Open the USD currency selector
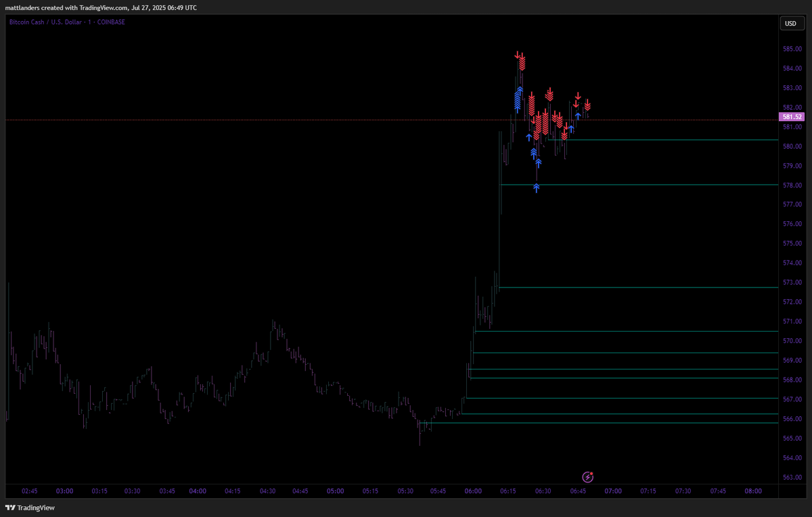This screenshot has height=517, width=812. [790, 23]
